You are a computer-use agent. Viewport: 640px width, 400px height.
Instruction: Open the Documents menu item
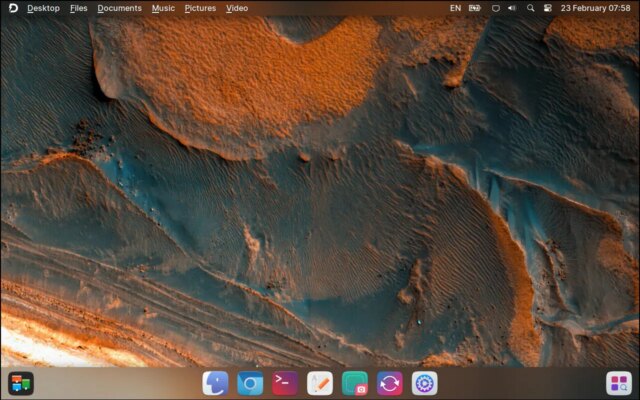click(119, 8)
